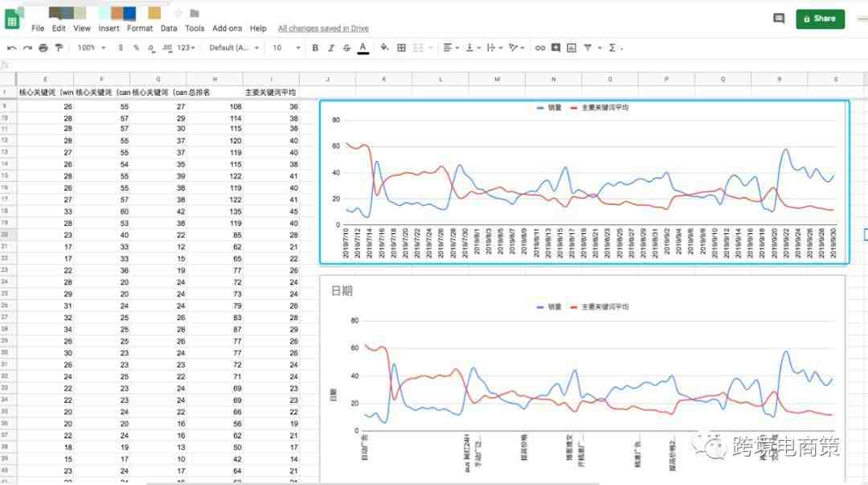Open the Add-ons menu
The width and height of the screenshot is (868, 485).
(x=227, y=28)
